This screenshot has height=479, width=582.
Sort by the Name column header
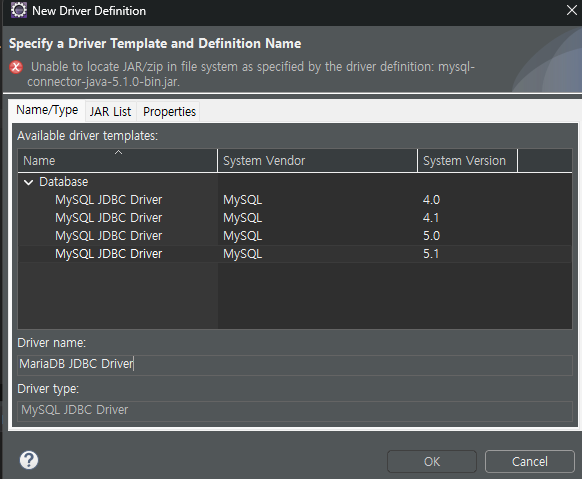pyautogui.click(x=118, y=161)
